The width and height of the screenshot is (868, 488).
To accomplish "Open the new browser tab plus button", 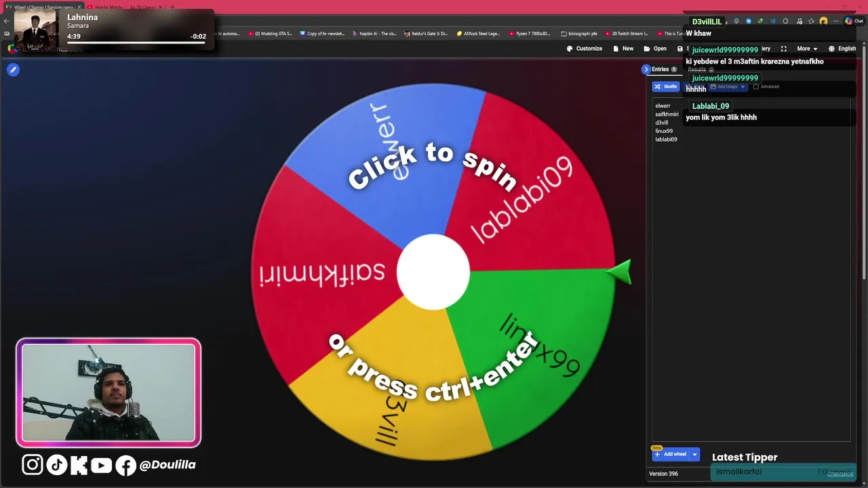I will [x=172, y=7].
